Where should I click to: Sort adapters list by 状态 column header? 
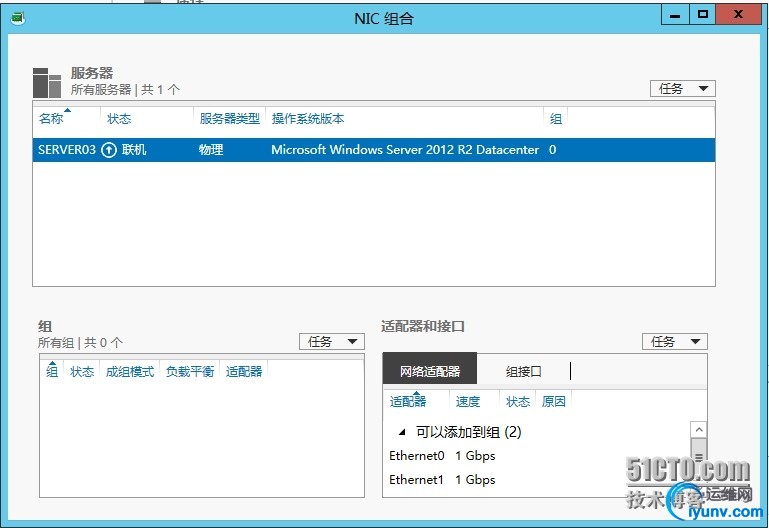tap(518, 402)
